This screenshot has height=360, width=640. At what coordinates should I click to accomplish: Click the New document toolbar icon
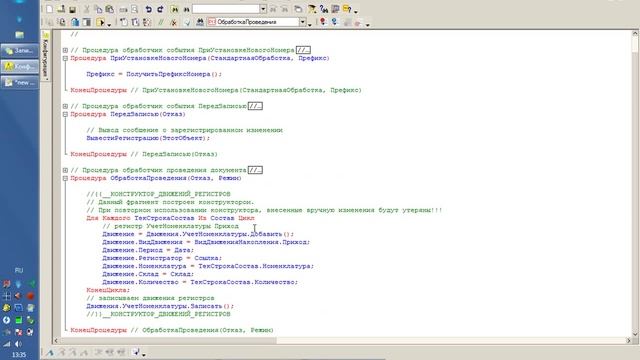49,9
